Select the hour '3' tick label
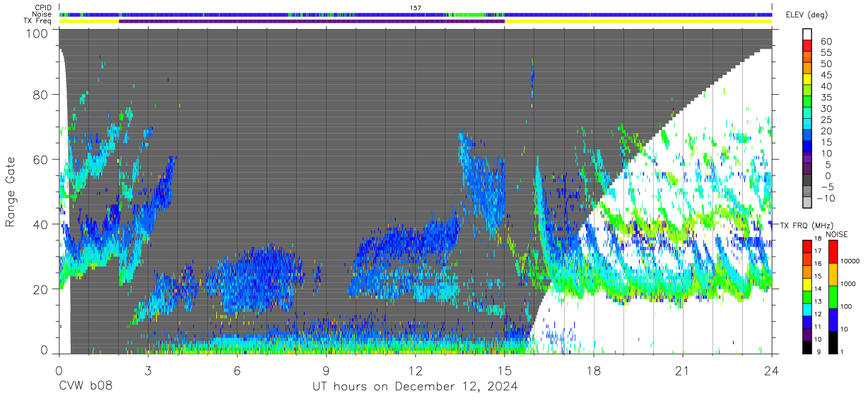The height and width of the screenshot is (401, 868). [x=148, y=370]
